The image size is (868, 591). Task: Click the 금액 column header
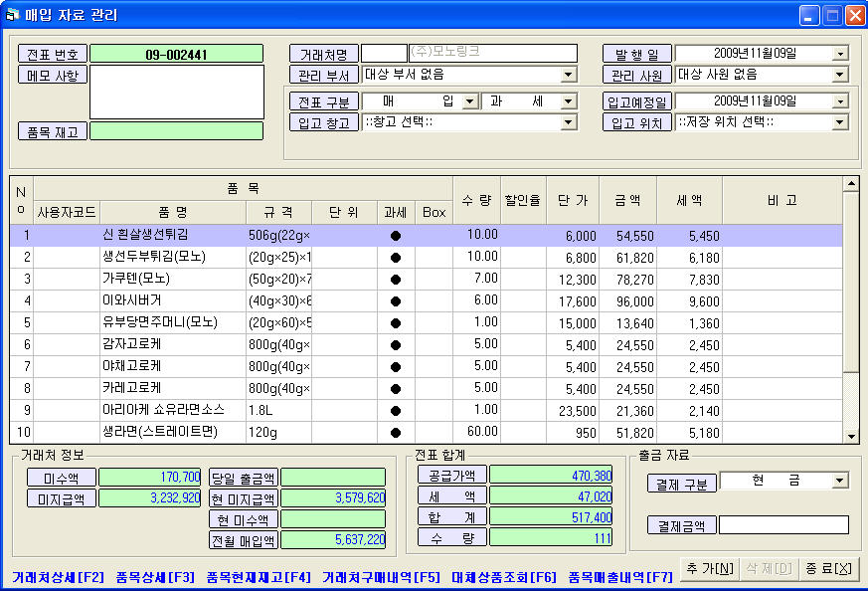click(627, 201)
